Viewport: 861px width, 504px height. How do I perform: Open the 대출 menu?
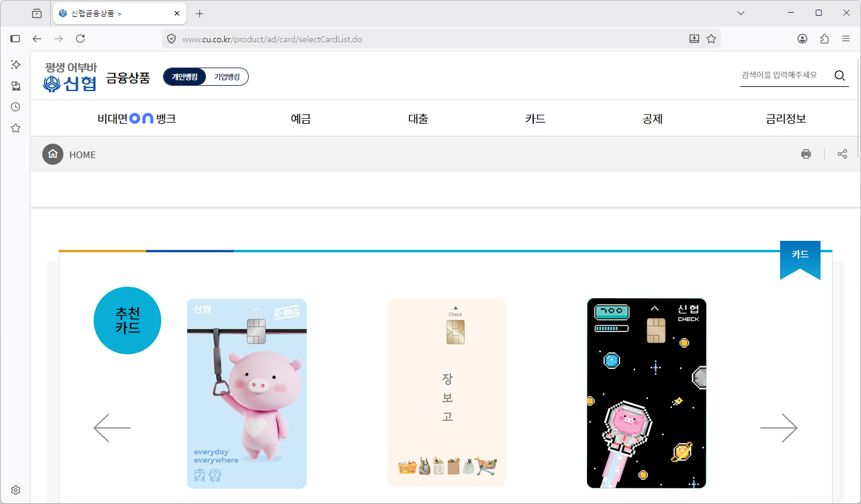(x=418, y=119)
